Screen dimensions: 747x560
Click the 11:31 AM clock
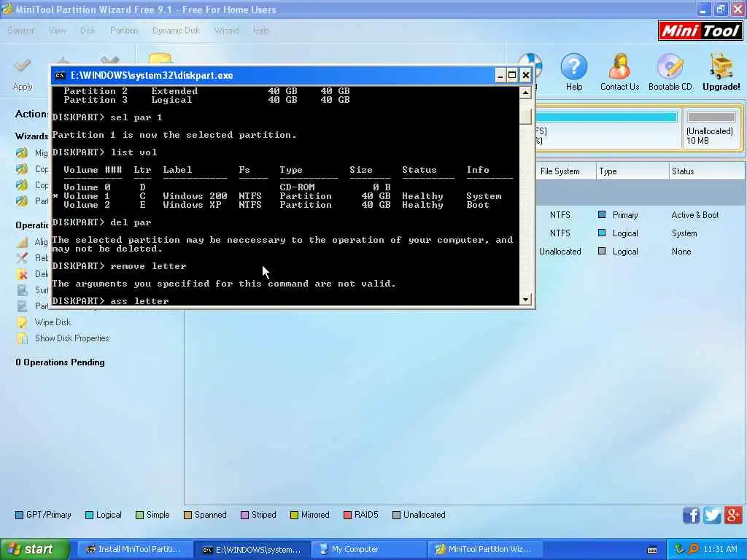[x=720, y=550]
